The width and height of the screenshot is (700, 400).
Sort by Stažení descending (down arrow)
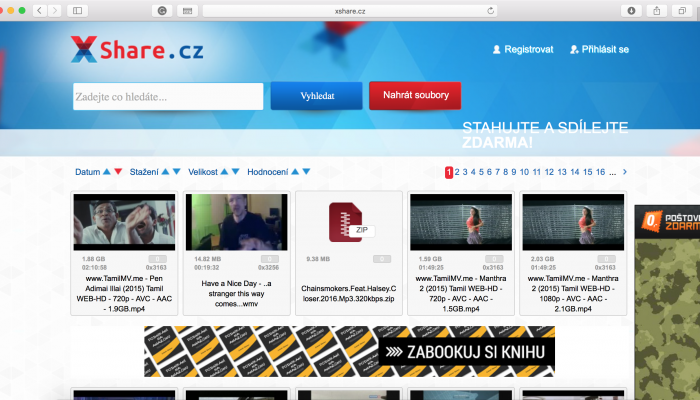[176, 172]
